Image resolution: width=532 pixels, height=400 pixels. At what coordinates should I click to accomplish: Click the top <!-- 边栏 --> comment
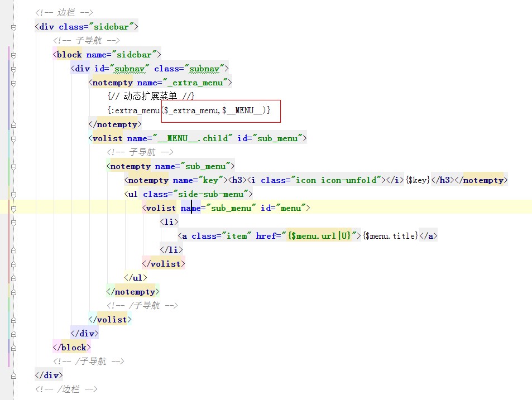click(64, 12)
